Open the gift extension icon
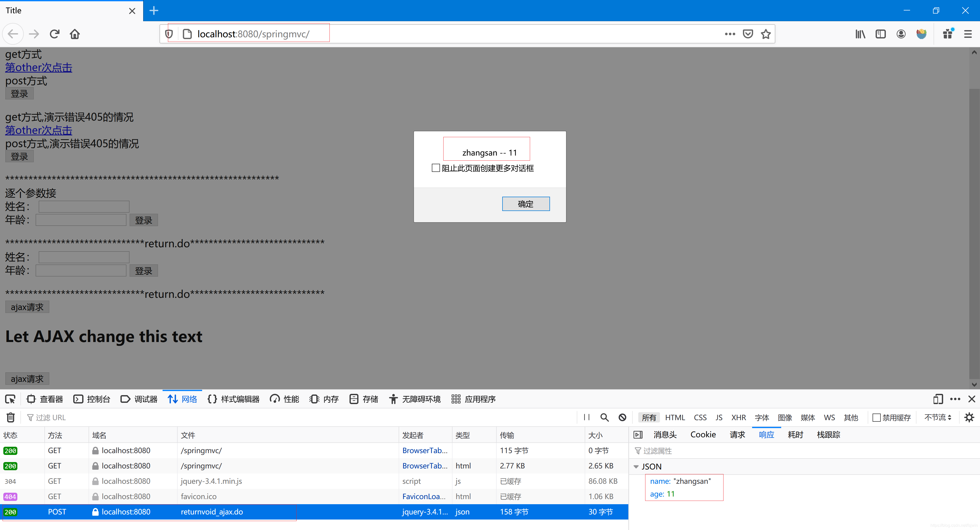 (948, 34)
